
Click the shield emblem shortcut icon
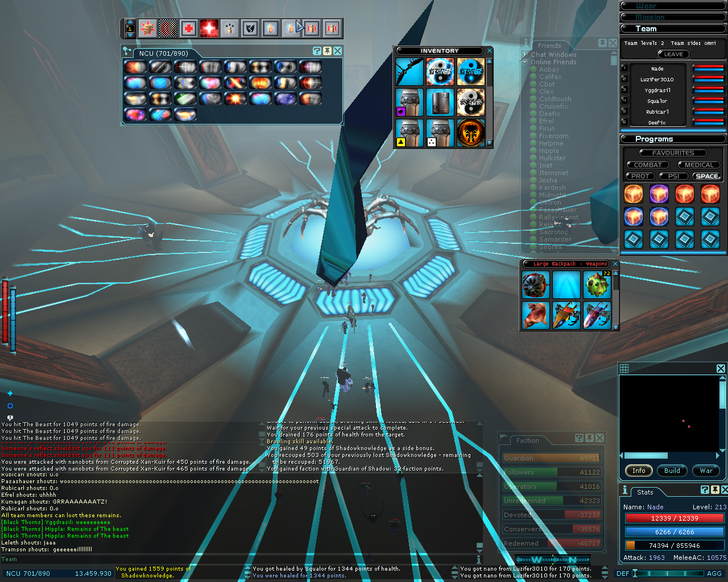tap(250, 28)
